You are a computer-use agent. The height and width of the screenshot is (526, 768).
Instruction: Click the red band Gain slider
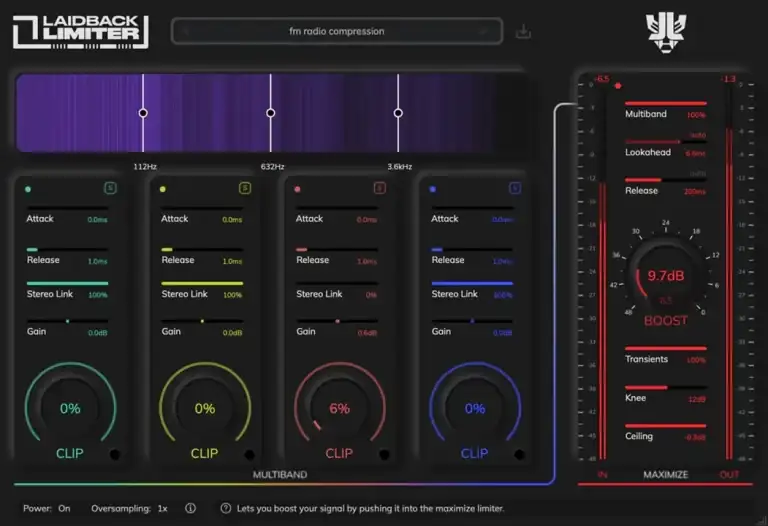[337, 321]
